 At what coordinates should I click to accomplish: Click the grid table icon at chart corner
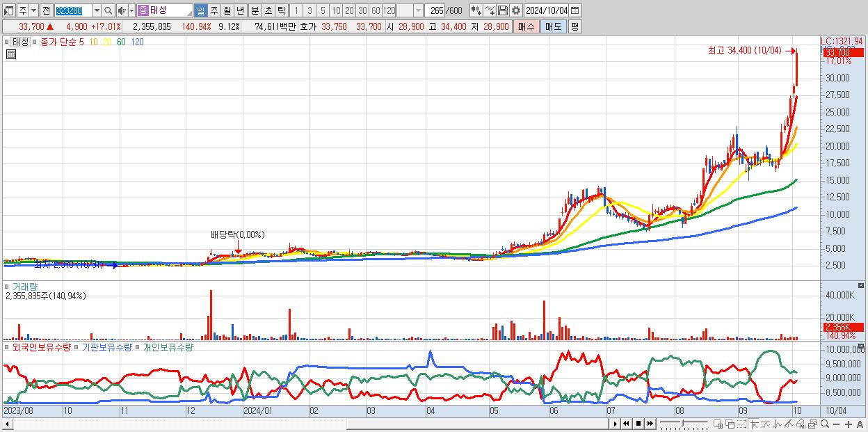coord(11,53)
